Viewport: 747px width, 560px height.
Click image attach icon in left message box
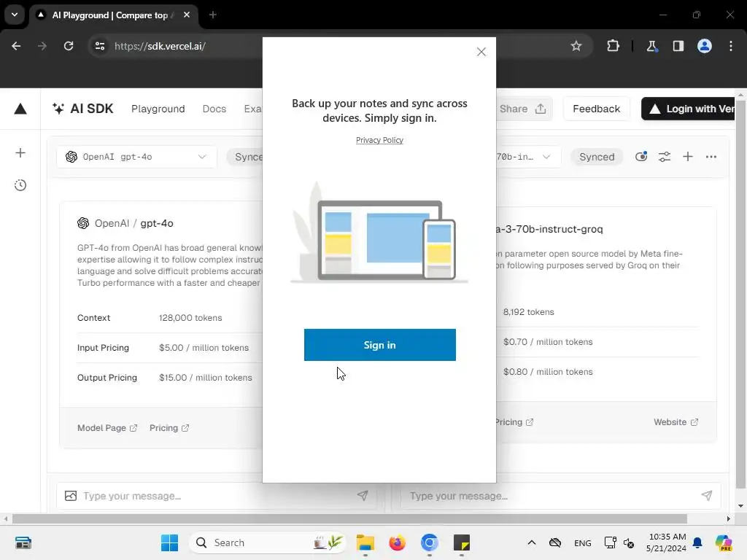(71, 496)
